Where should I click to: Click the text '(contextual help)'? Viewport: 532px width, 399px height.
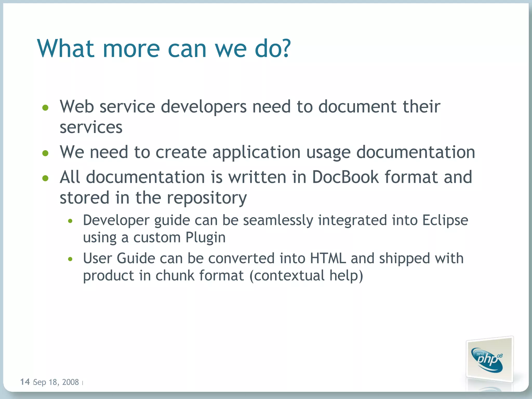[x=306, y=276]
